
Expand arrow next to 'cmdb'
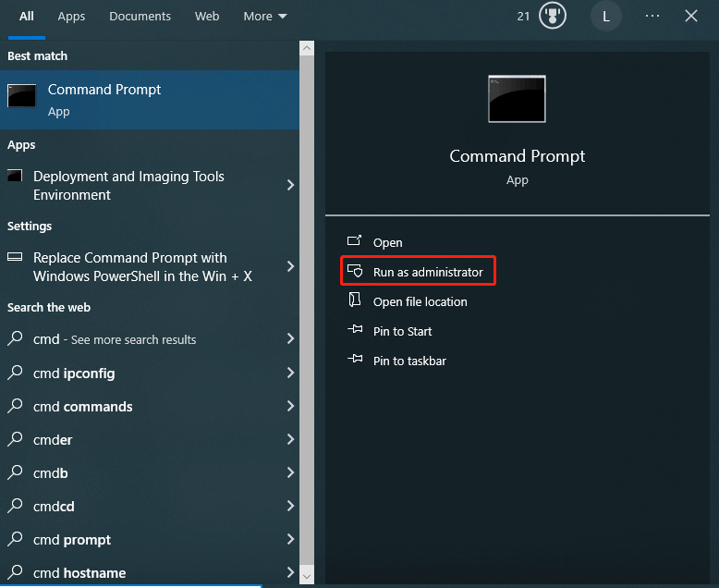[290, 472]
